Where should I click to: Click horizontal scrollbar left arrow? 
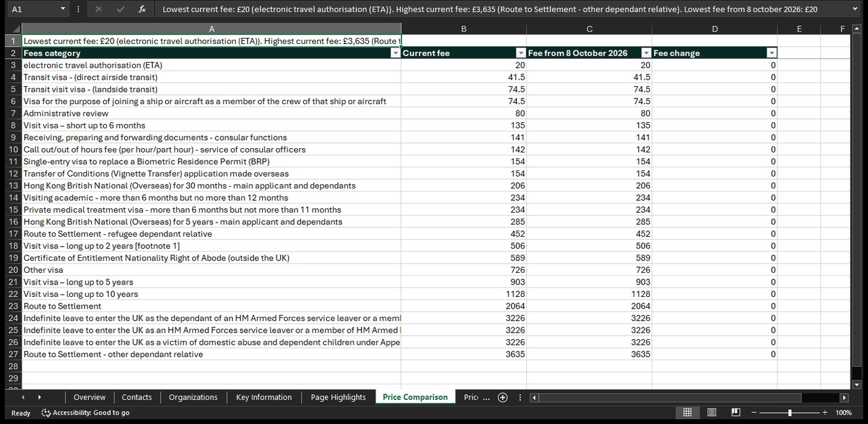534,397
